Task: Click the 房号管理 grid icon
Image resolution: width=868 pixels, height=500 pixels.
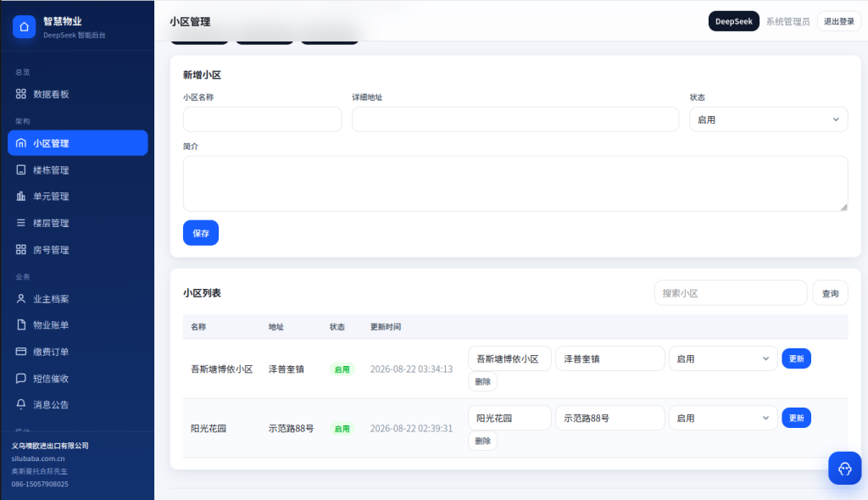Action: [x=21, y=250]
